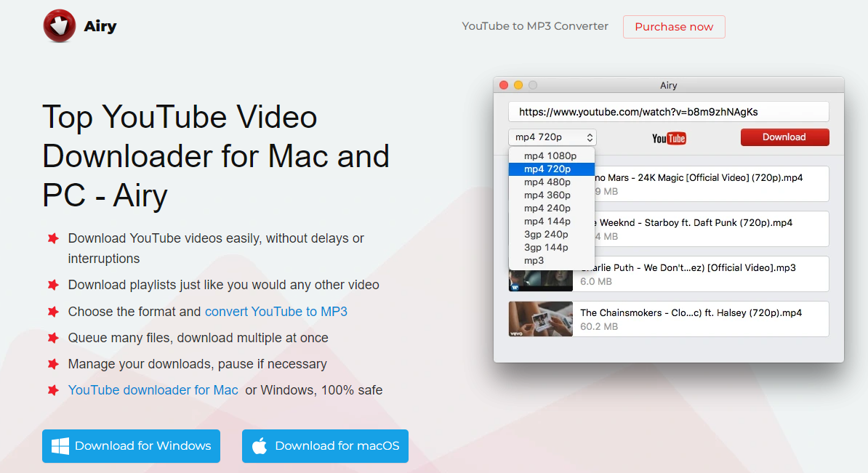Click the Airy window title text
Viewport: 868px width, 473px height.
[x=668, y=85]
